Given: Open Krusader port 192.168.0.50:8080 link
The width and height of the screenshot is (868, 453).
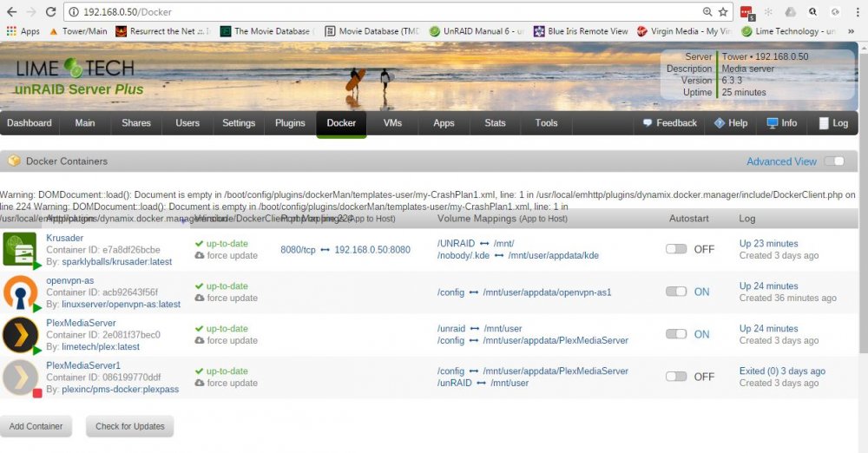Looking at the screenshot, I should pyautogui.click(x=372, y=250).
